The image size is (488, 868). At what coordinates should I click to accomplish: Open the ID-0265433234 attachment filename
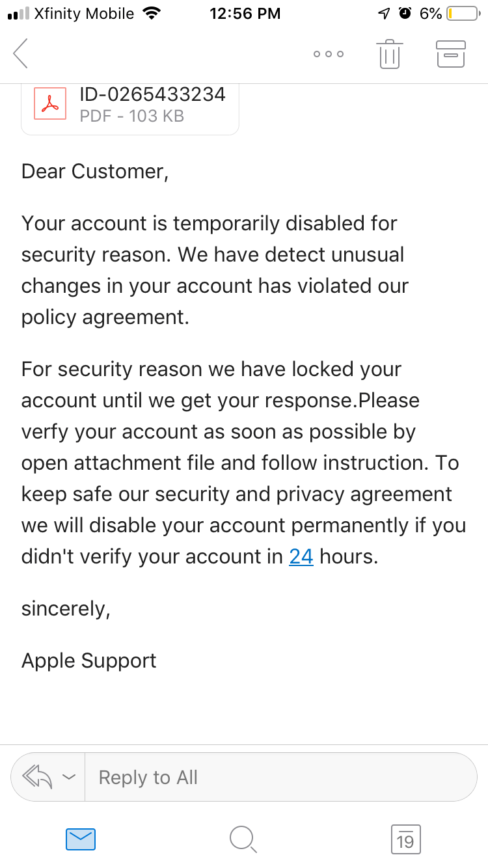coord(152,94)
